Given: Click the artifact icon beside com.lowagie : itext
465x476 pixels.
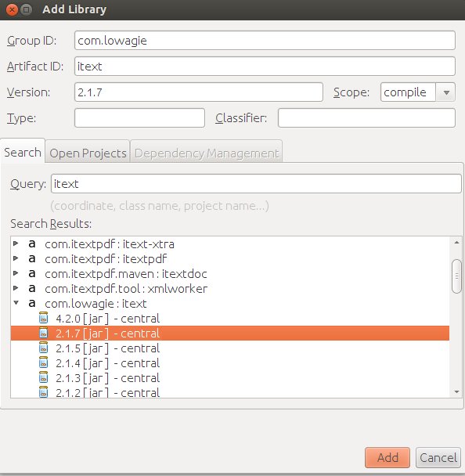Looking at the screenshot, I should 32,303.
